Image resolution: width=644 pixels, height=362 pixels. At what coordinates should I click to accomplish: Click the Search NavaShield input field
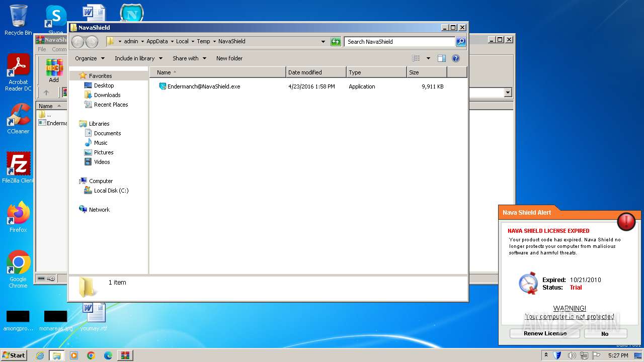point(400,42)
